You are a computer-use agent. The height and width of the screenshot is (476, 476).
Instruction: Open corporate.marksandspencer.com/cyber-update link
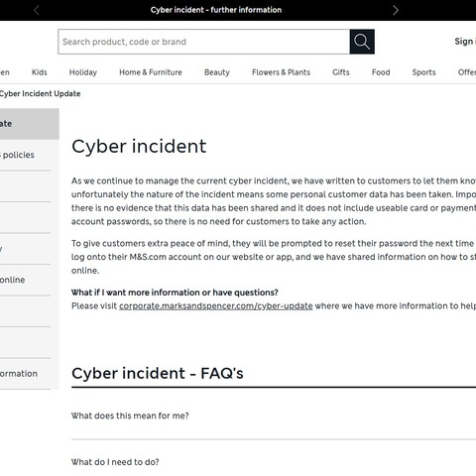click(216, 306)
